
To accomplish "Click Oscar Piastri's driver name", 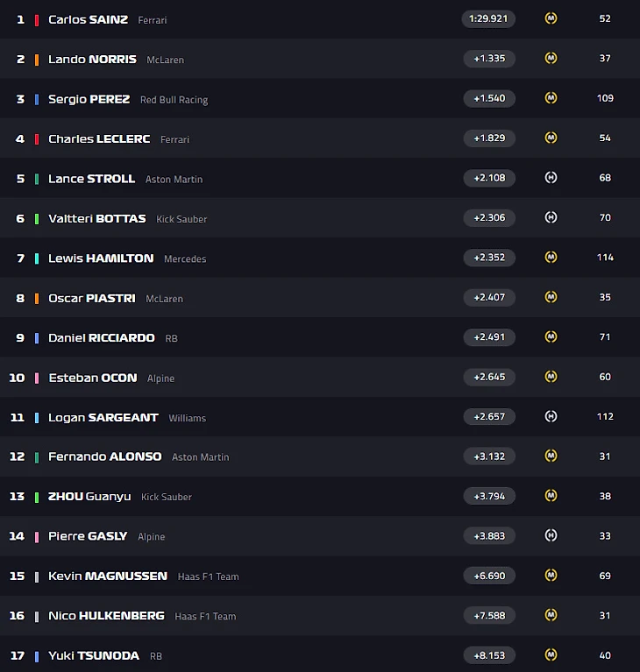I will click(92, 298).
